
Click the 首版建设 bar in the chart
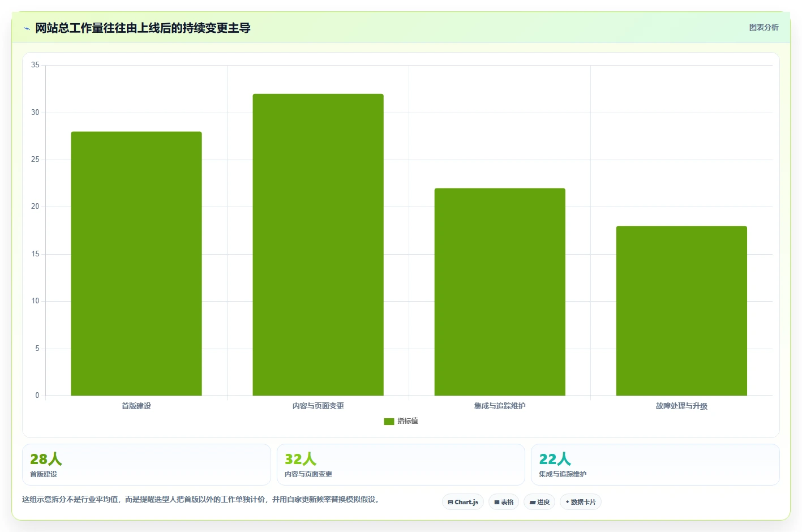point(136,264)
